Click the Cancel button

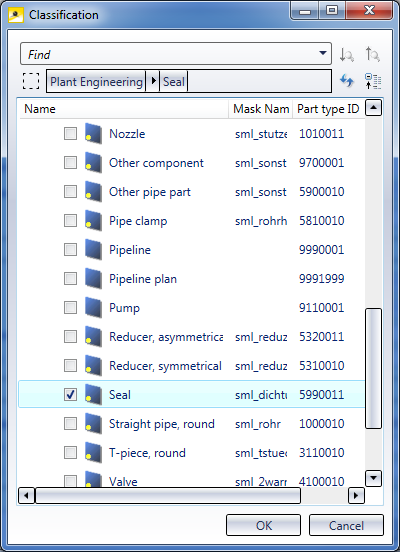point(346,525)
